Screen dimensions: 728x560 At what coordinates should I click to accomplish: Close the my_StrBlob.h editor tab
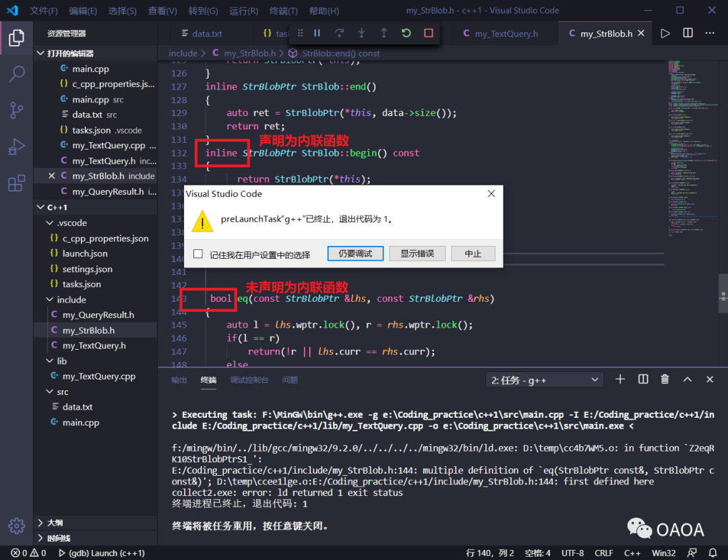tap(641, 34)
